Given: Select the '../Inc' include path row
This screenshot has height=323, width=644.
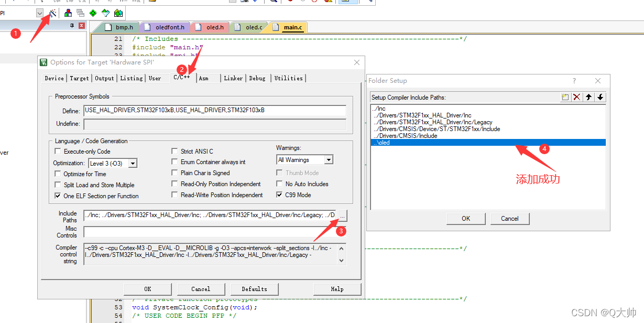Looking at the screenshot, I should click(488, 109).
